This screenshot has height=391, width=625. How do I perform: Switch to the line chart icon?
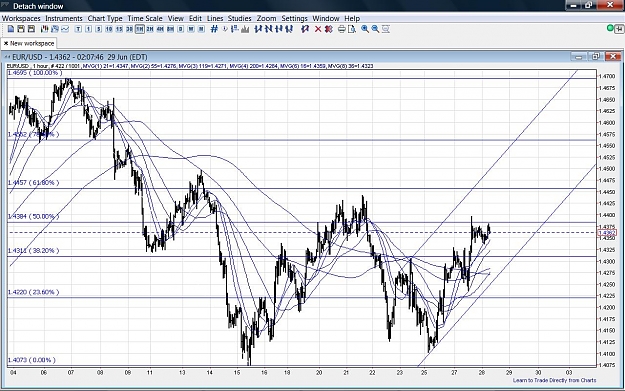(65, 29)
